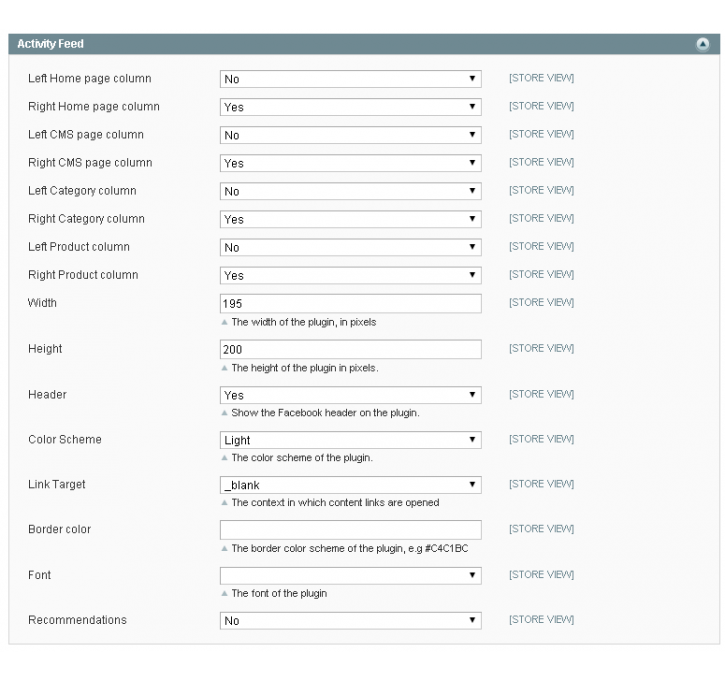The image size is (725, 680).
Task: Expand the Link Target dropdown
Action: pyautogui.click(x=350, y=485)
